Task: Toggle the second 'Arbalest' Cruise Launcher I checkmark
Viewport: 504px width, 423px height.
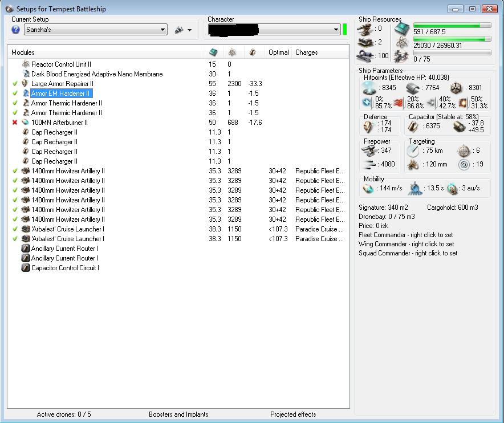Action: pyautogui.click(x=15, y=239)
